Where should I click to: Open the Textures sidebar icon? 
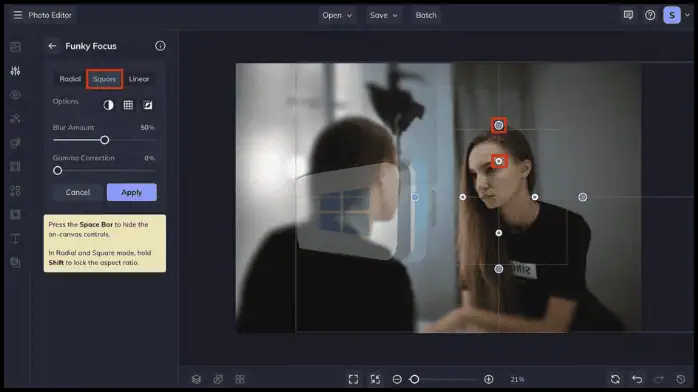[x=15, y=215]
